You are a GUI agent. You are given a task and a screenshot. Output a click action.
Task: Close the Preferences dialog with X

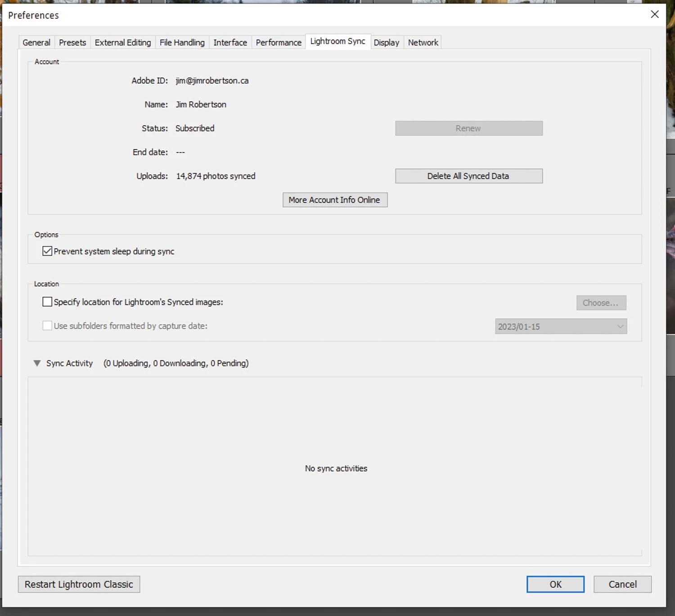(655, 14)
